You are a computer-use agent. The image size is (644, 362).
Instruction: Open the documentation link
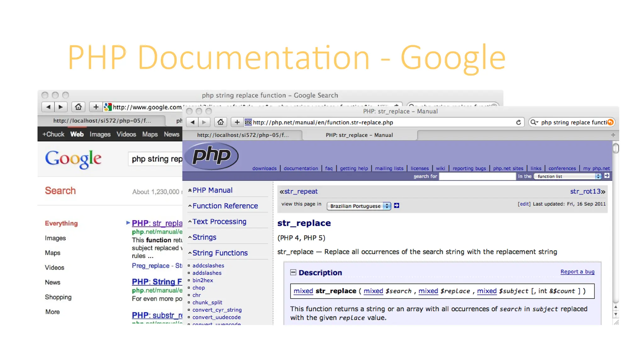(x=301, y=168)
